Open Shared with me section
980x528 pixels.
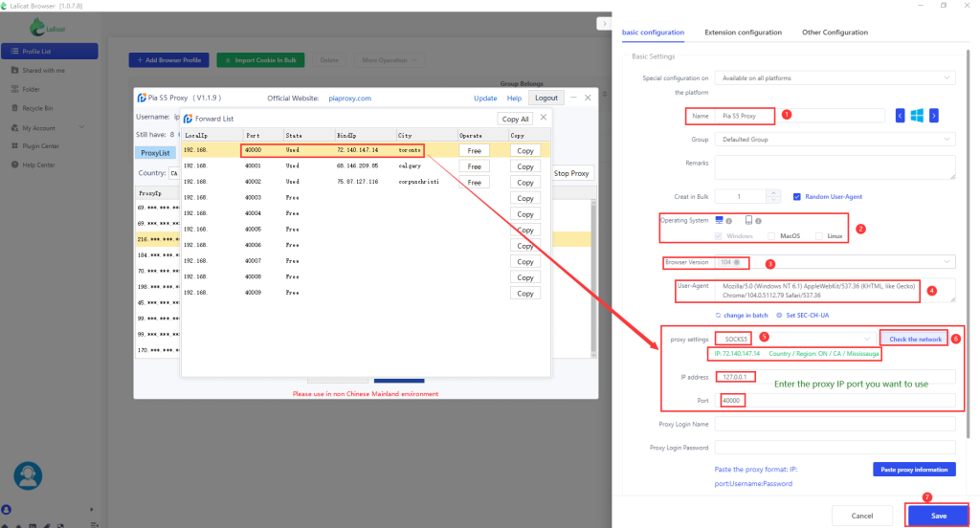[x=38, y=71]
